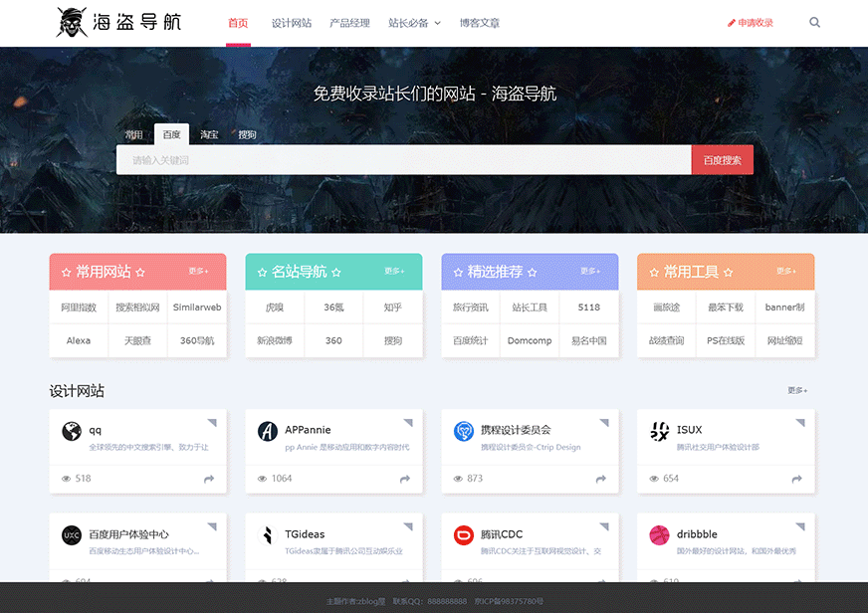Switch to the 淘宝 search tab
Screen dimensions: 868x613
(x=209, y=134)
